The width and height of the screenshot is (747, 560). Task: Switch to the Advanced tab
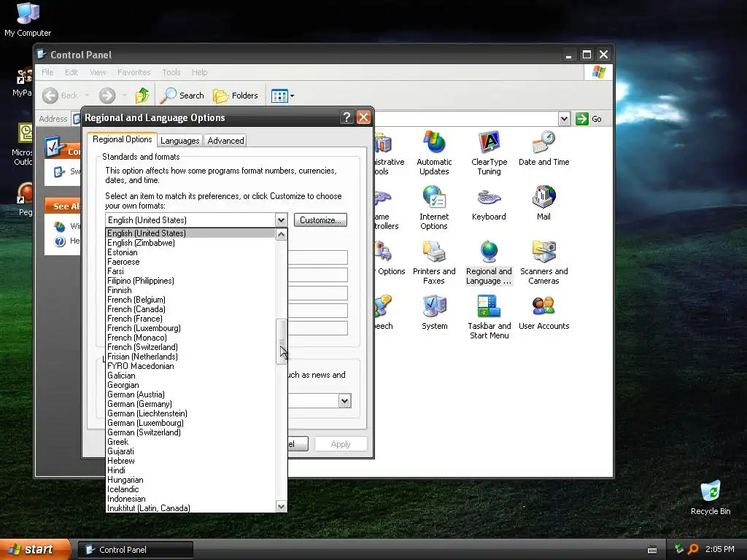(226, 141)
